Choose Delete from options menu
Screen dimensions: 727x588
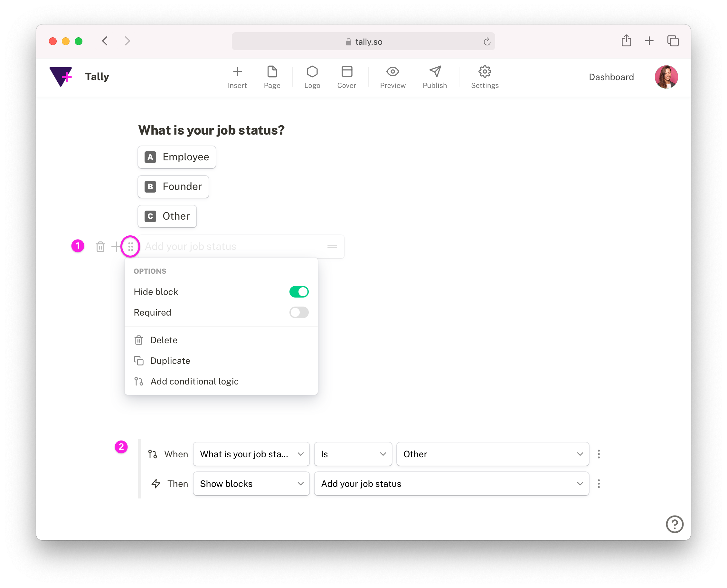pyautogui.click(x=221, y=340)
